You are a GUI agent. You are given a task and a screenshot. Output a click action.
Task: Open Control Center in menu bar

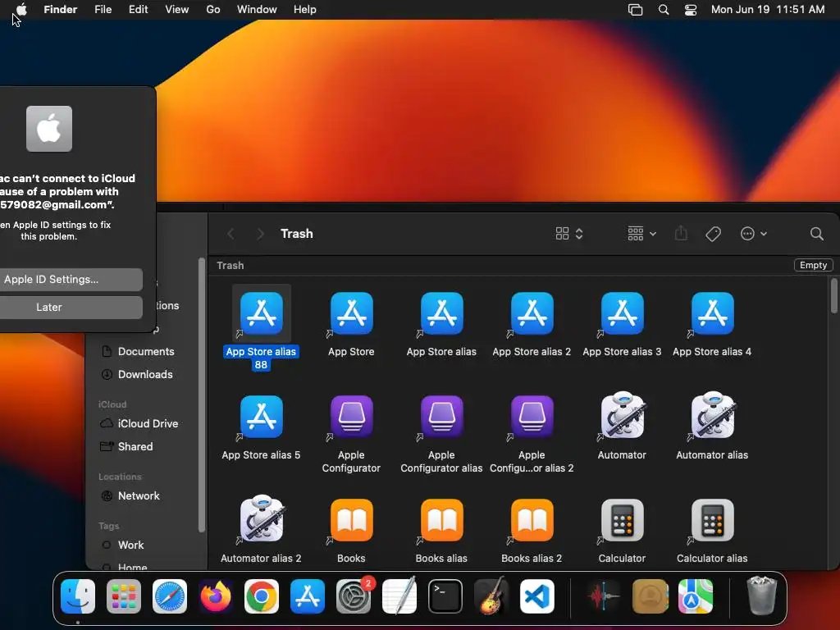pyautogui.click(x=691, y=10)
